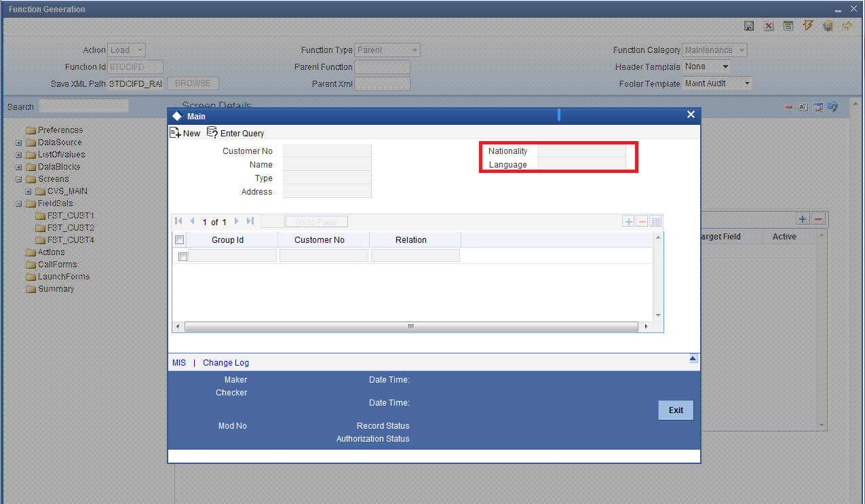Select the FST_CUST2 tree item
865x504 pixels.
click(x=71, y=228)
